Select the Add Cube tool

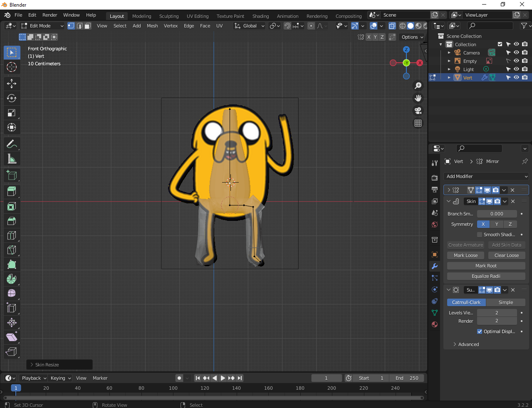pyautogui.click(x=12, y=175)
